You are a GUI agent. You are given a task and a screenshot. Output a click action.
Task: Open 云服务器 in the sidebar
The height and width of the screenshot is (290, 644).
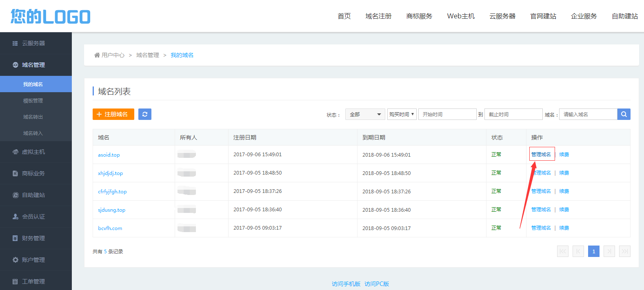point(33,43)
